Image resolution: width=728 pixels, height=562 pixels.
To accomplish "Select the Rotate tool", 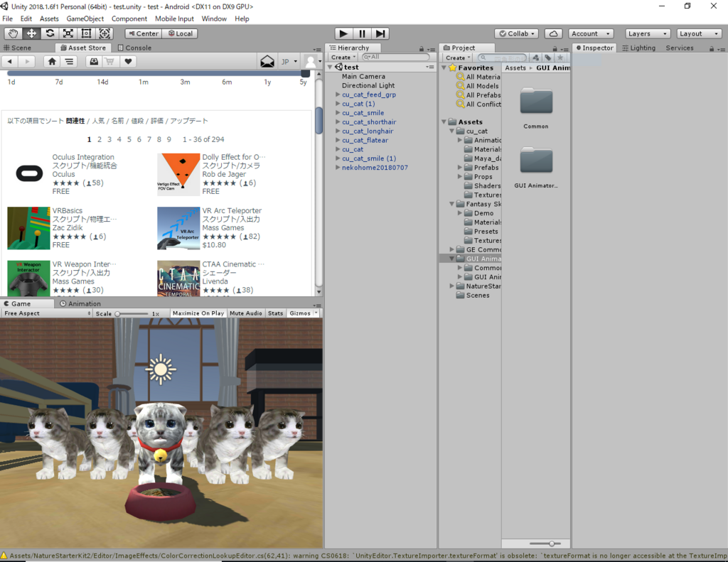I will [x=50, y=33].
